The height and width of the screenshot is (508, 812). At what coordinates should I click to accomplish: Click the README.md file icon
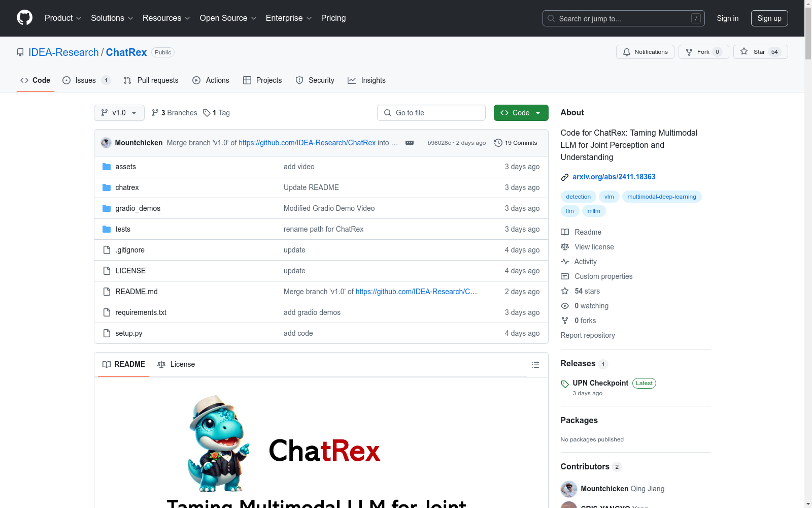(107, 292)
